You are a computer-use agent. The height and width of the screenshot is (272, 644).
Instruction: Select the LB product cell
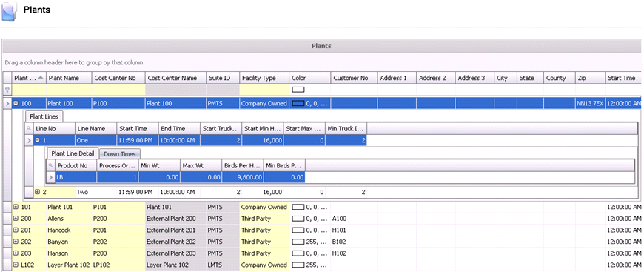tap(76, 177)
